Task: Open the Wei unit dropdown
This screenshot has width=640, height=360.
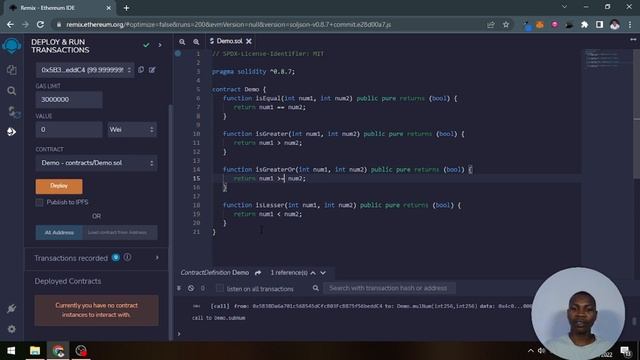Action: (131, 129)
